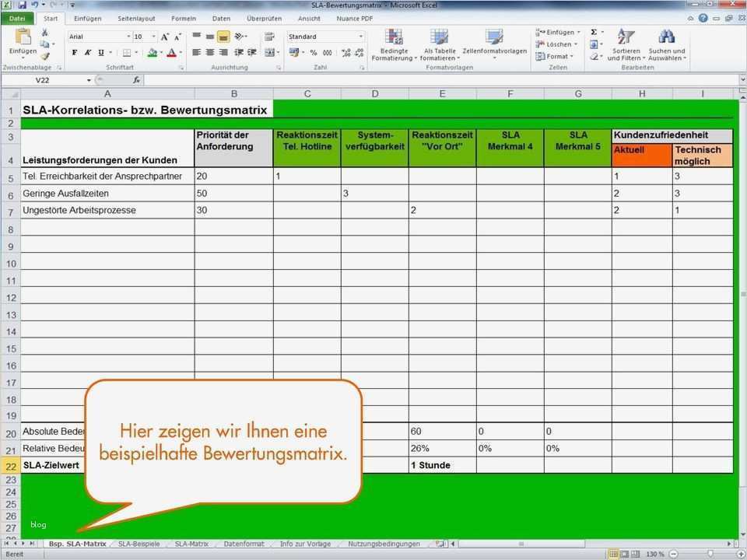Open the Datenformat sheet tab
The height and width of the screenshot is (560, 747).
[x=244, y=544]
